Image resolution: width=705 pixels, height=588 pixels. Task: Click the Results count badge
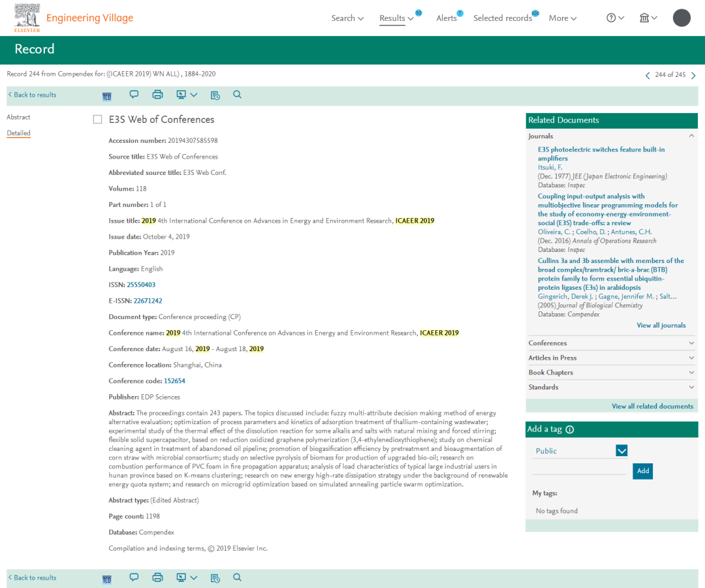(x=418, y=13)
